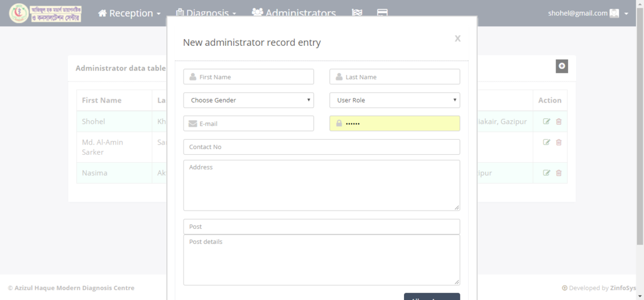The width and height of the screenshot is (644, 300).
Task: Click the credit card icon in navbar
Action: [x=382, y=13]
